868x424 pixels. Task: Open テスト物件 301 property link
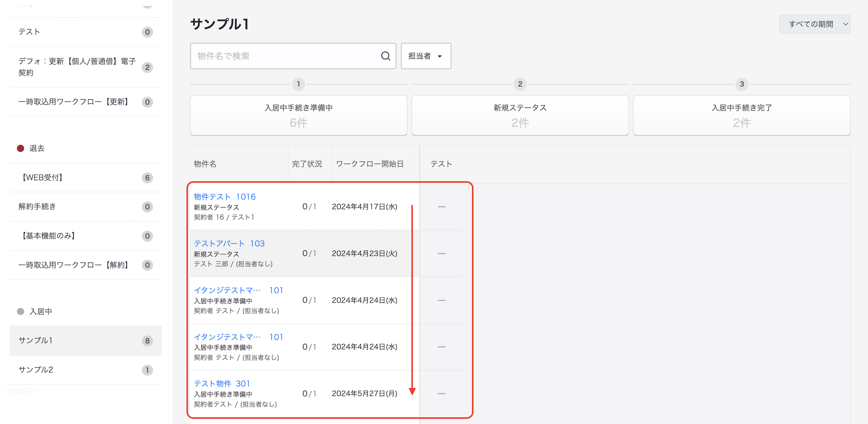(222, 384)
